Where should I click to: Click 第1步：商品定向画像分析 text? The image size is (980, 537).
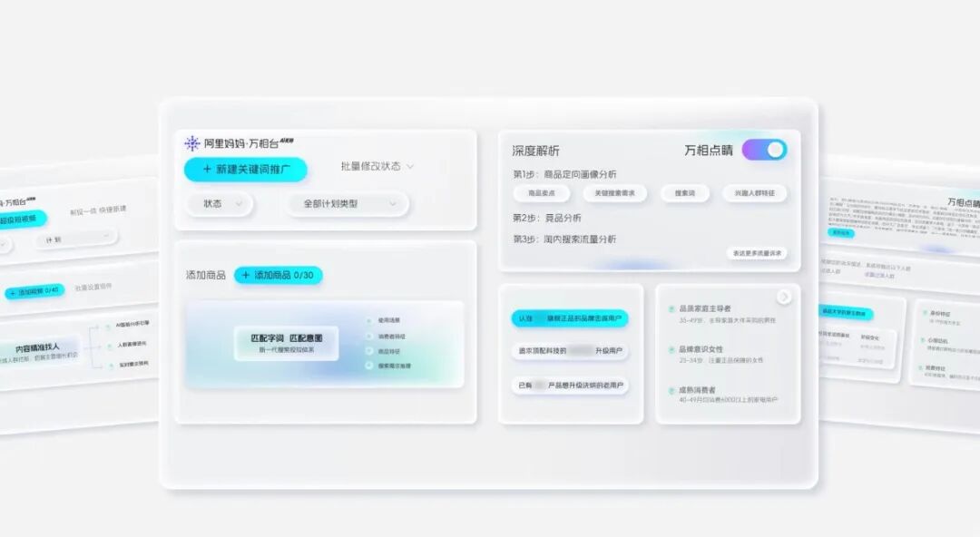coord(564,174)
